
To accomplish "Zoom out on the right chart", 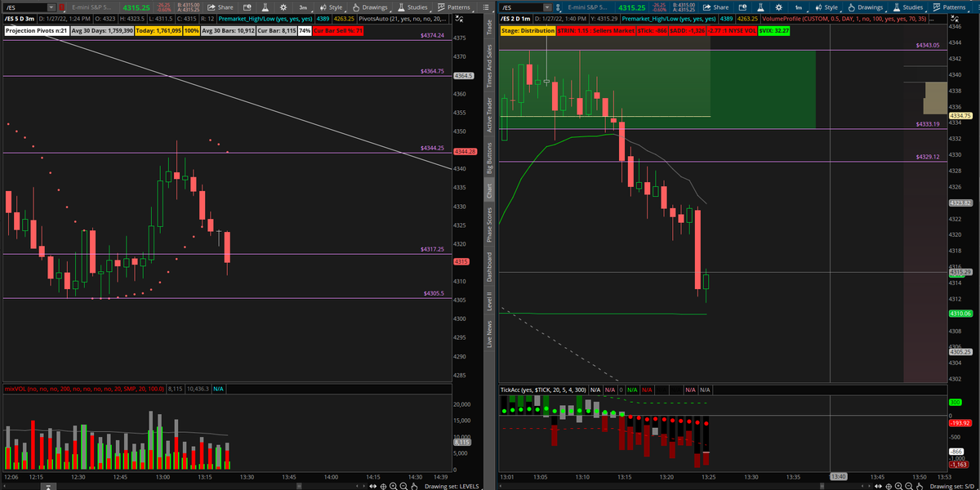I will 908,485.
